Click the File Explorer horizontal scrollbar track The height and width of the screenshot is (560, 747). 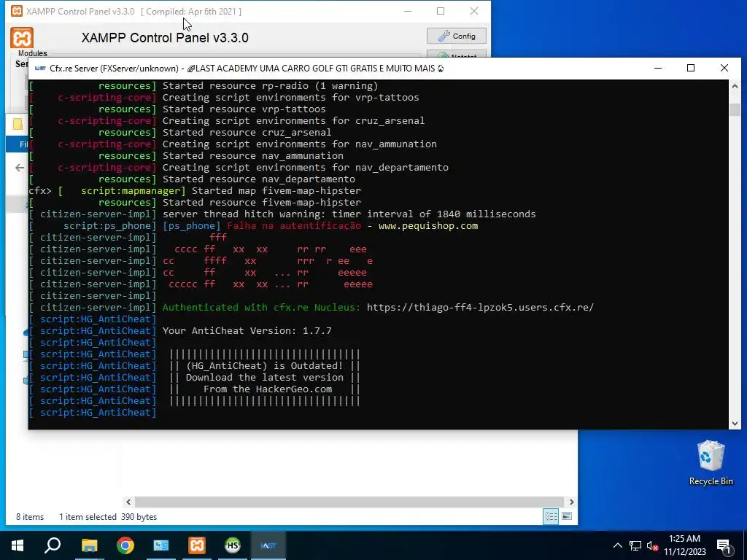click(x=350, y=502)
